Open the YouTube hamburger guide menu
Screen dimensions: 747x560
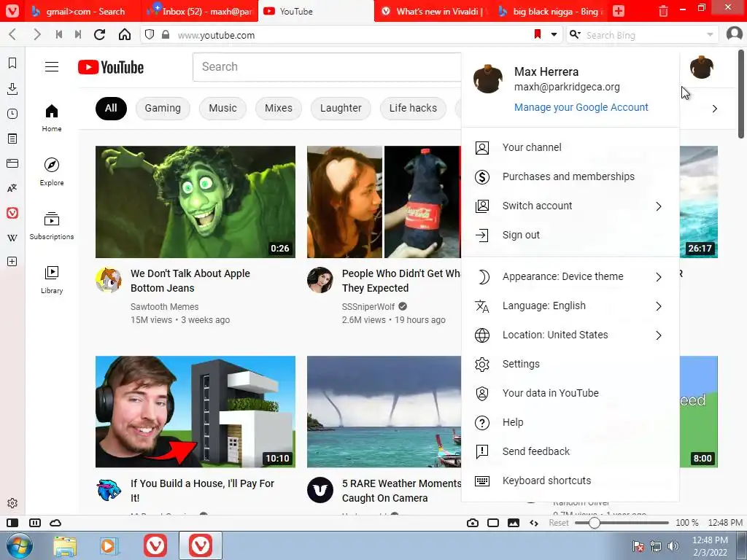point(52,66)
